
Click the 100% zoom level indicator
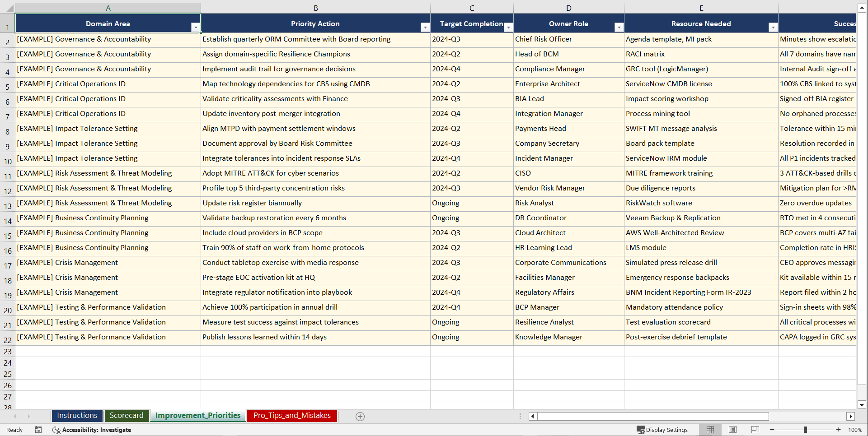tap(855, 430)
